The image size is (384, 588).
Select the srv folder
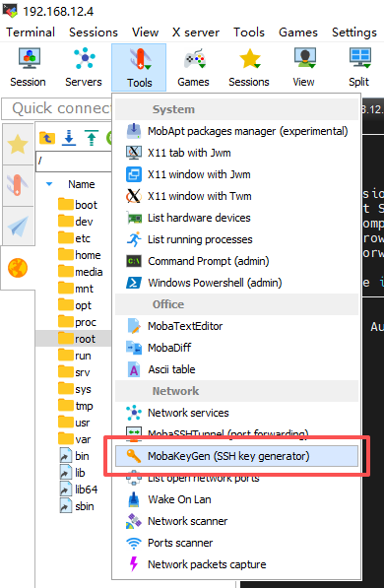click(74, 372)
